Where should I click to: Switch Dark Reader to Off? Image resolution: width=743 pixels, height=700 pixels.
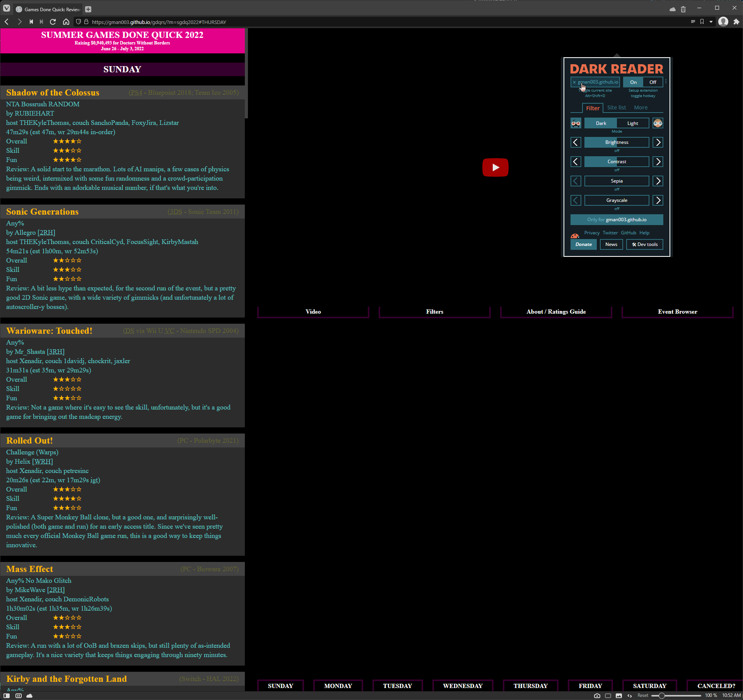click(x=653, y=82)
